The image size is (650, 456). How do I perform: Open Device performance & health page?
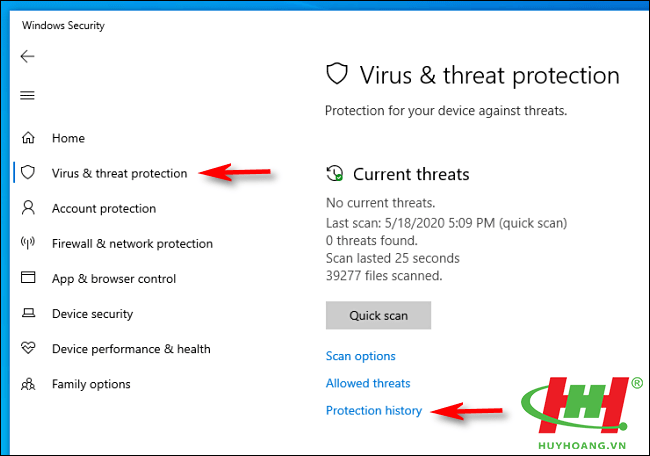[131, 349]
